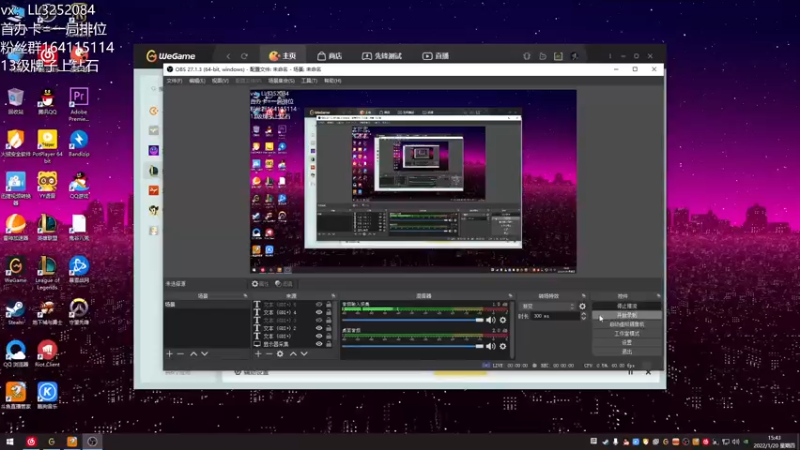Click 停止推流 button in OBS controls
The height and width of the screenshot is (450, 800).
(627, 306)
